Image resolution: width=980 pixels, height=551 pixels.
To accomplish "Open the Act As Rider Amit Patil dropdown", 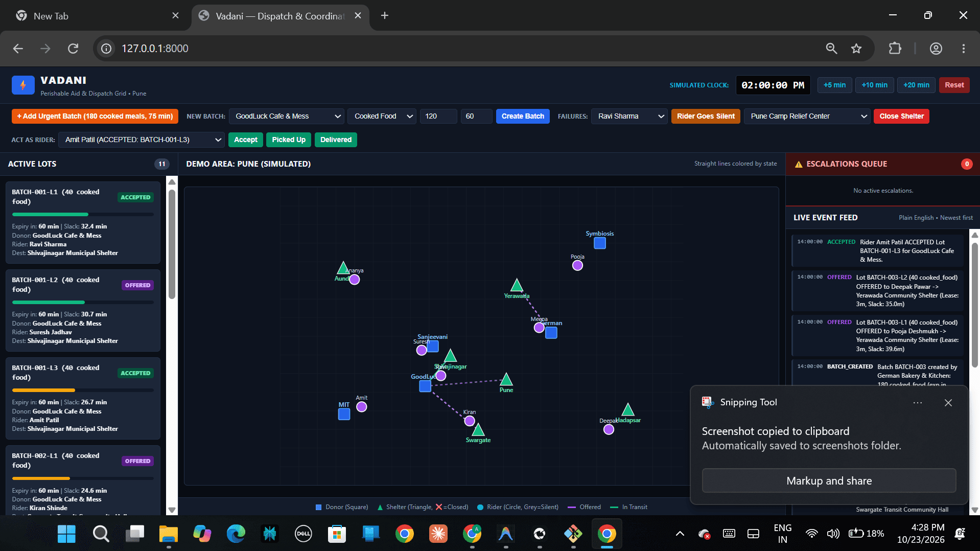I will point(142,140).
